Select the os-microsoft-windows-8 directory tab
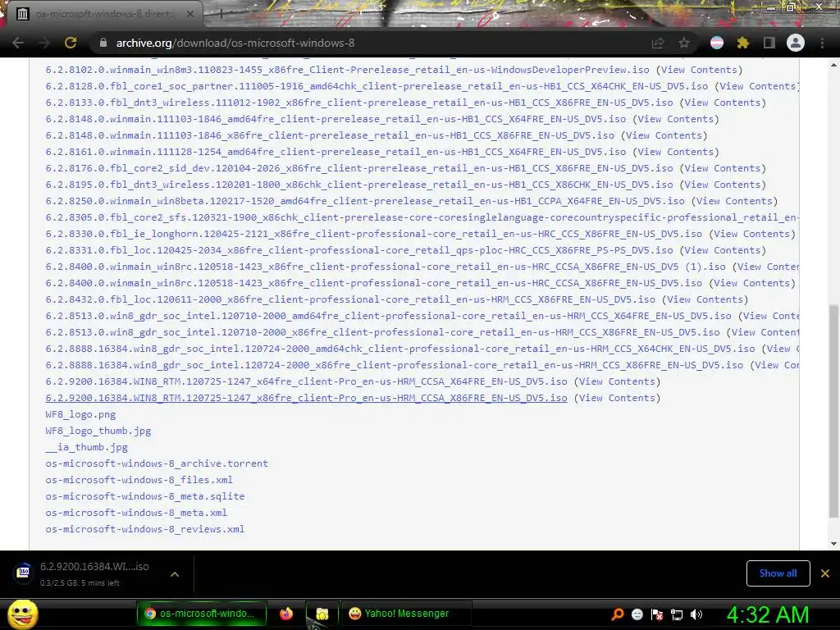 pyautogui.click(x=105, y=14)
